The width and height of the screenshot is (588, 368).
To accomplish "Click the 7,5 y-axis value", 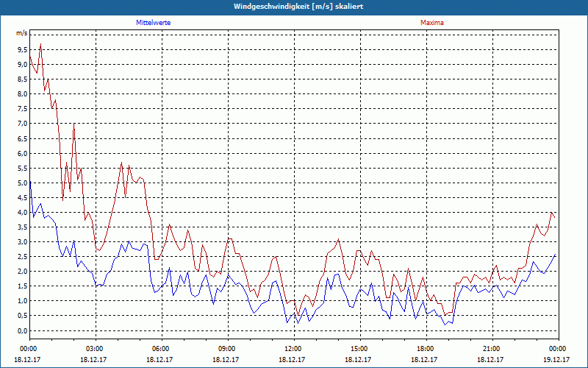I will pyautogui.click(x=23, y=109).
